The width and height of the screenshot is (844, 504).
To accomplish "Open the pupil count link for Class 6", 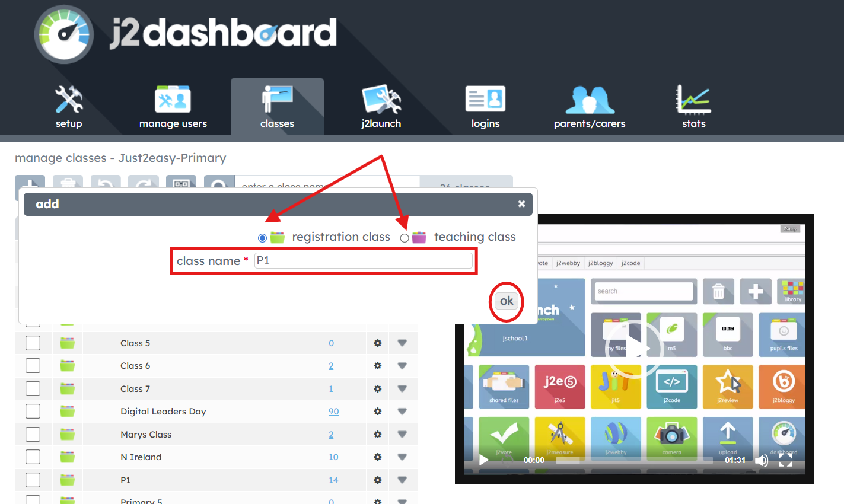I will click(x=331, y=366).
